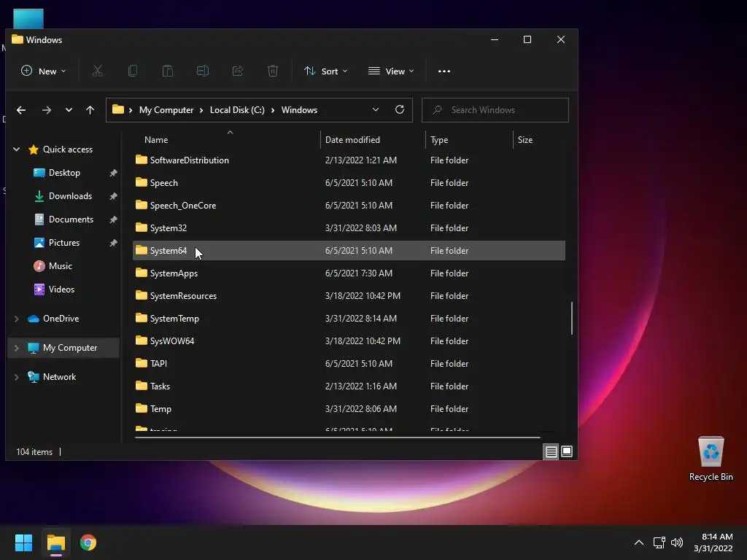Viewport: 747px width, 560px height.
Task: Select the System32 folder icon
Action: (x=141, y=227)
